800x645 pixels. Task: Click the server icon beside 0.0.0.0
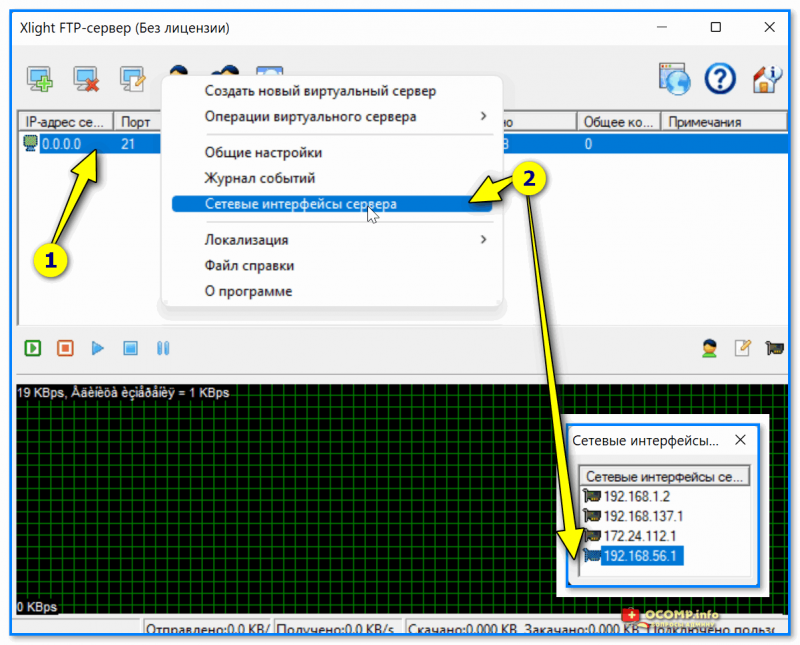[31, 143]
